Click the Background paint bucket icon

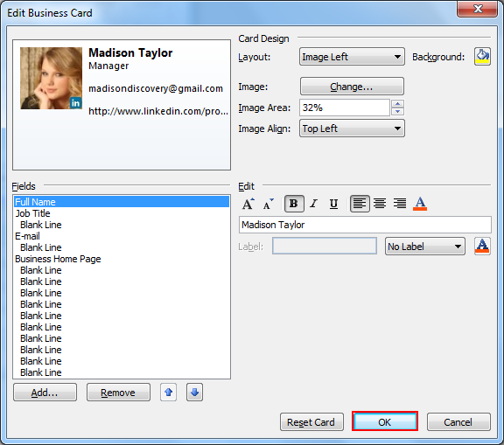tap(482, 57)
